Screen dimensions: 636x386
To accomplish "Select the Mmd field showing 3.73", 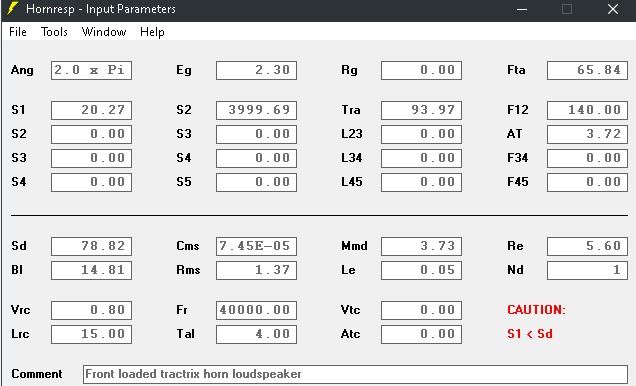I will (421, 247).
